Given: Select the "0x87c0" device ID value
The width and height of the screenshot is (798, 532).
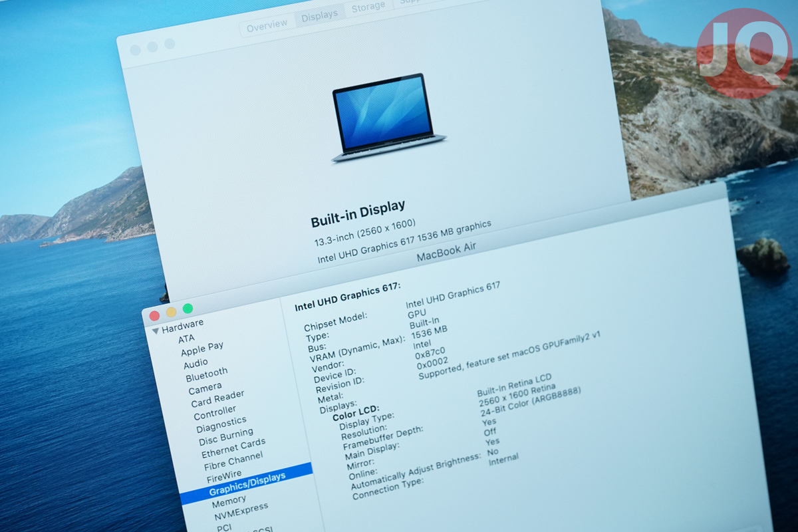Looking at the screenshot, I should coord(430,354).
